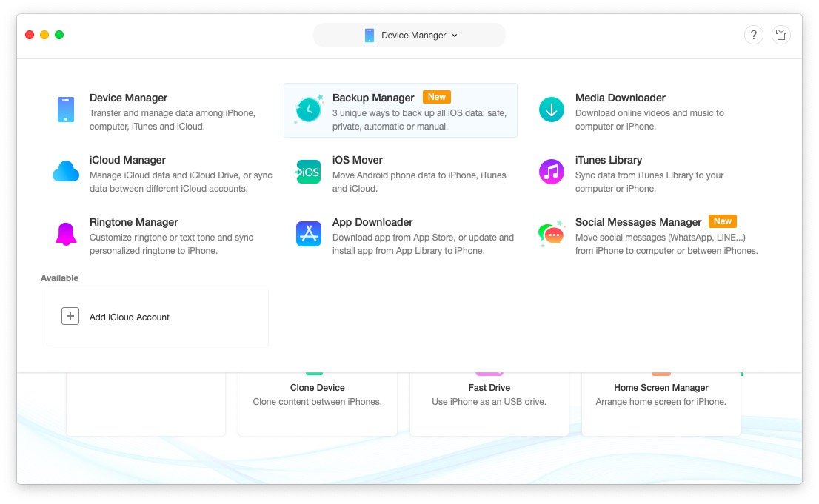Click the App Downloader store icon
The image size is (819, 504).
[309, 234]
